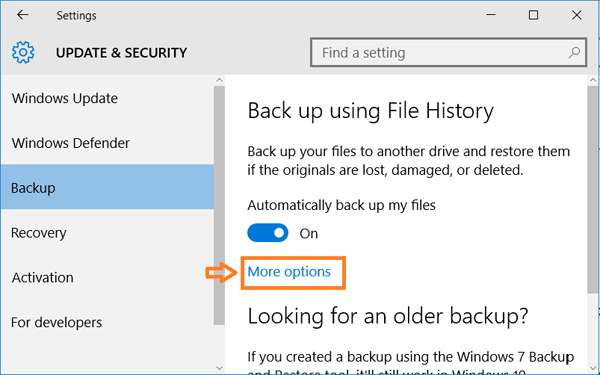600x375 pixels.
Task: Type in the Find a setting box
Action: [448, 52]
